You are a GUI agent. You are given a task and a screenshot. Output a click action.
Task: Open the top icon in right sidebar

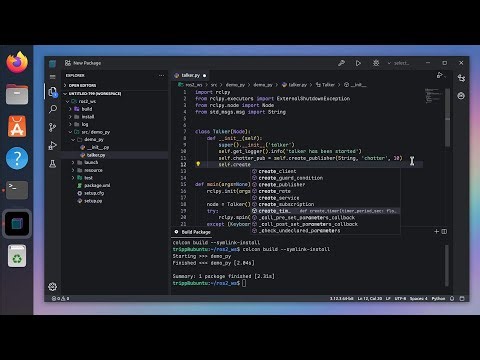[x=461, y=78]
